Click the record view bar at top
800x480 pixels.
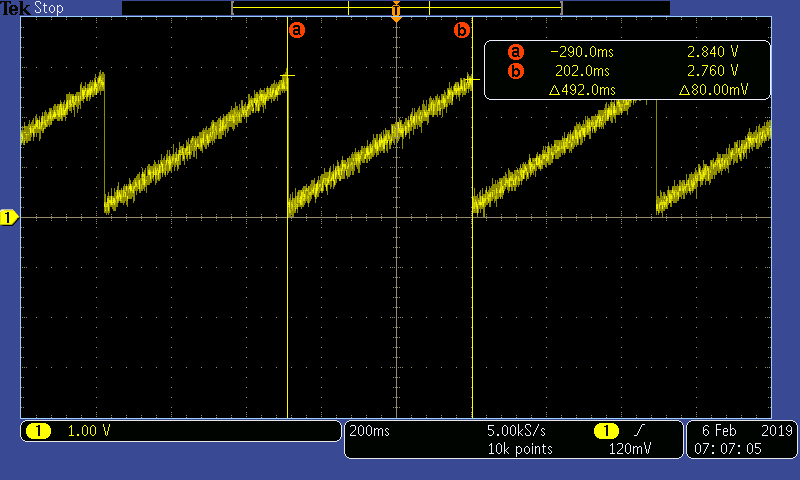pos(396,7)
